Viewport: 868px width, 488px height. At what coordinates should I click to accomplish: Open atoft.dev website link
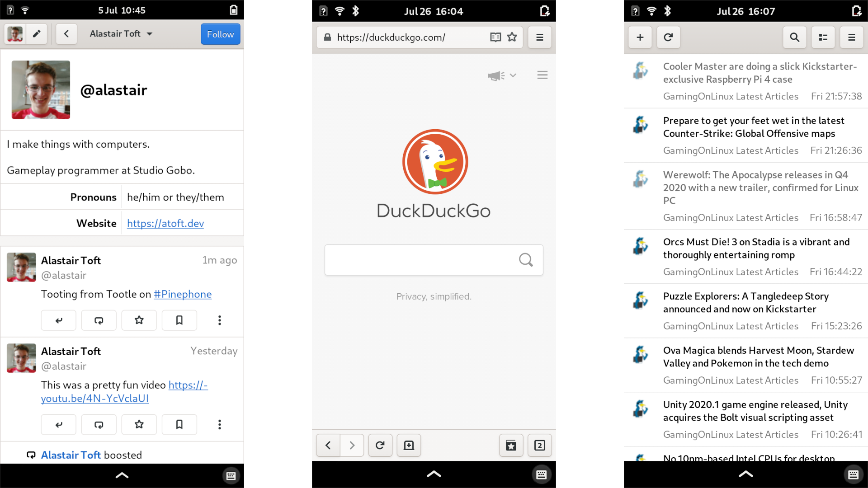click(165, 223)
